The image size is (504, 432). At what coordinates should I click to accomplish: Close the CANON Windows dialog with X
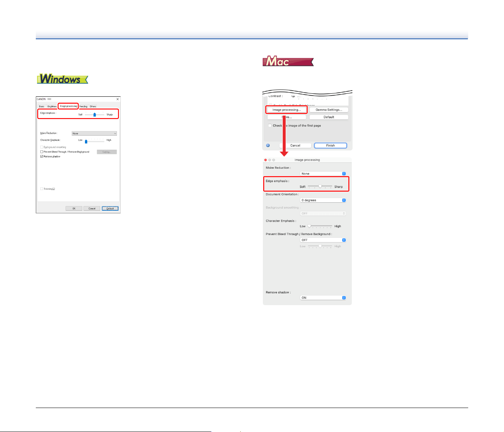click(117, 99)
